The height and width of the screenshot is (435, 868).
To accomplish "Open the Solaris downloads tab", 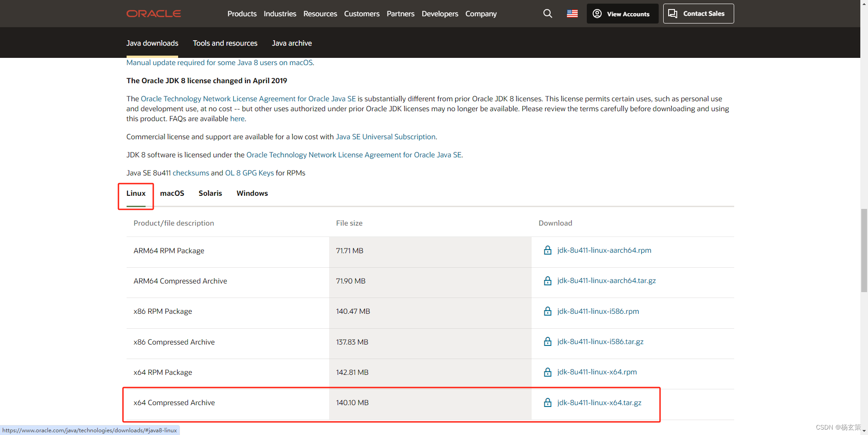I will pyautogui.click(x=210, y=193).
